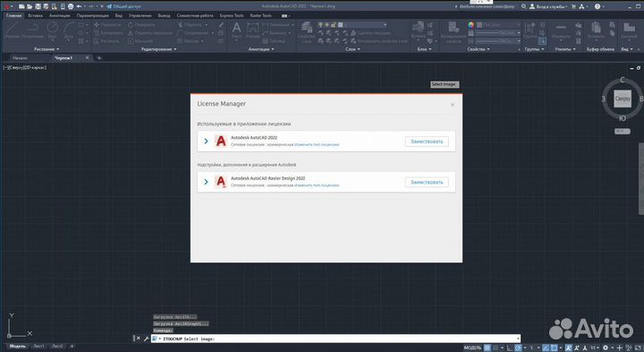Expand the Слои panel dropdown
The image size is (644, 352).
[x=352, y=49]
